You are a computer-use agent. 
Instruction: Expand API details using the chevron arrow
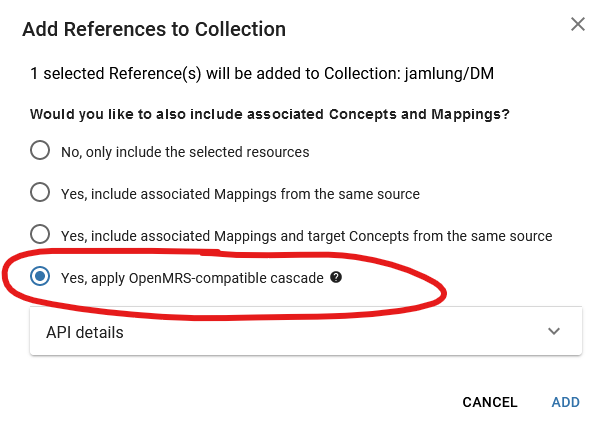click(x=554, y=331)
